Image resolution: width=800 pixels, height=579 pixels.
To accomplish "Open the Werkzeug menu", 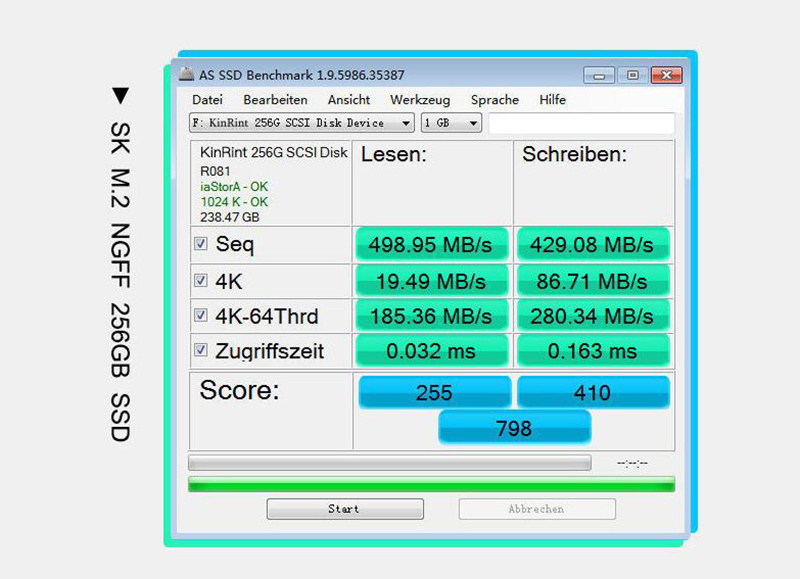I will point(420,100).
